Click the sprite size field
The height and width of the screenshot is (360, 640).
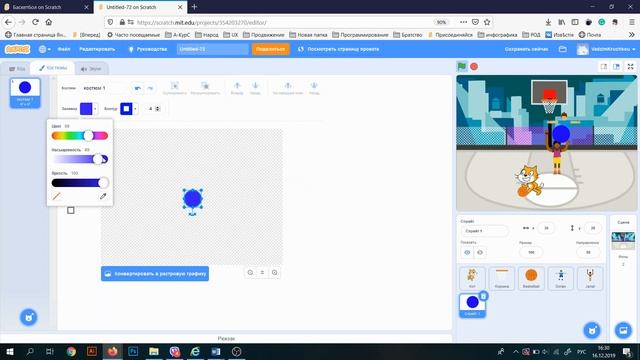click(x=531, y=252)
